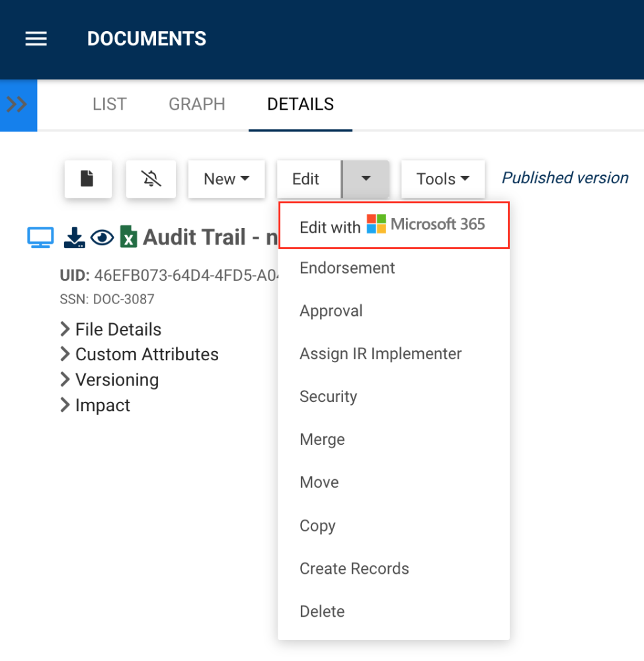Select Endorsement from the Edit menu

click(x=346, y=268)
